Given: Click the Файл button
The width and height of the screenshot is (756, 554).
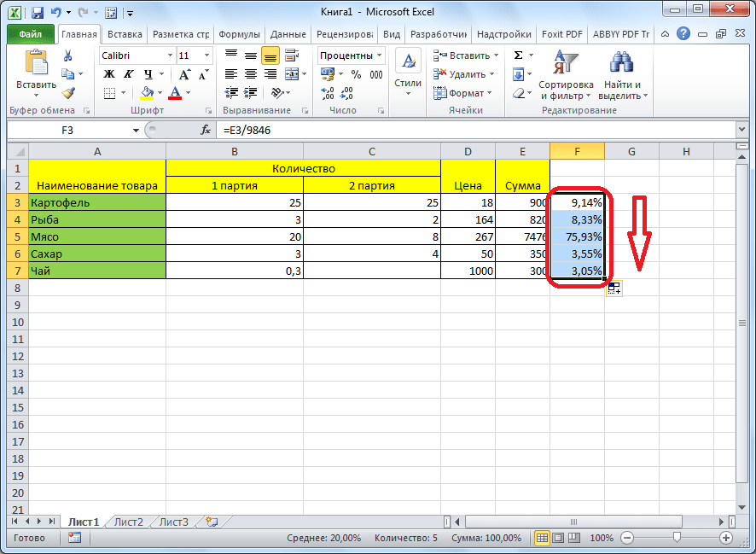Looking at the screenshot, I should tap(31, 35).
